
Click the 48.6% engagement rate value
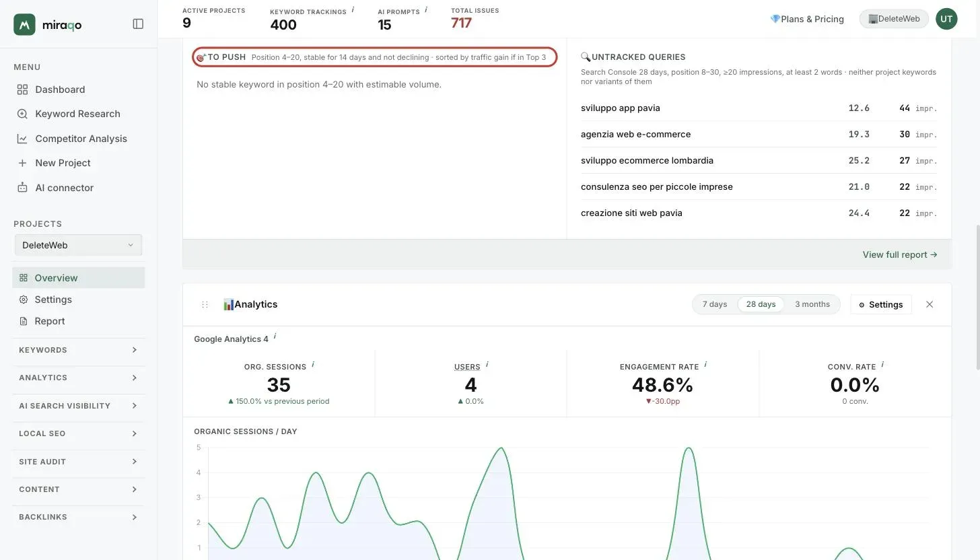[662, 385]
